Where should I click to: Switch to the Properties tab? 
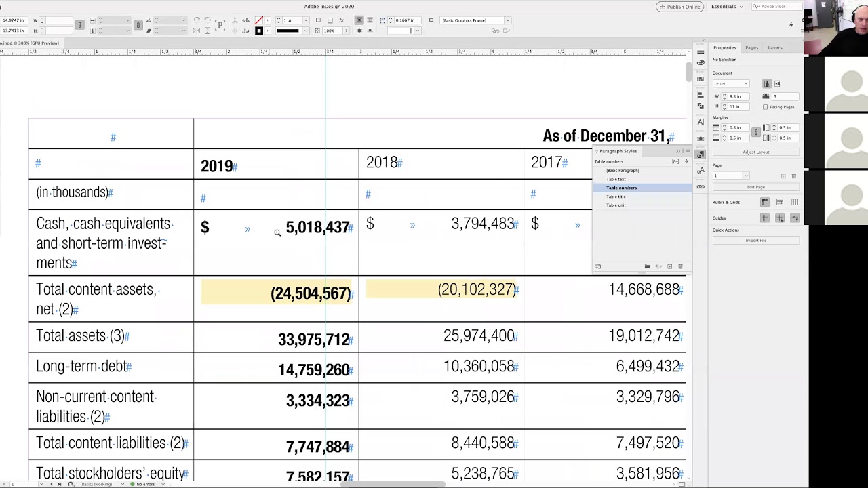coord(724,47)
